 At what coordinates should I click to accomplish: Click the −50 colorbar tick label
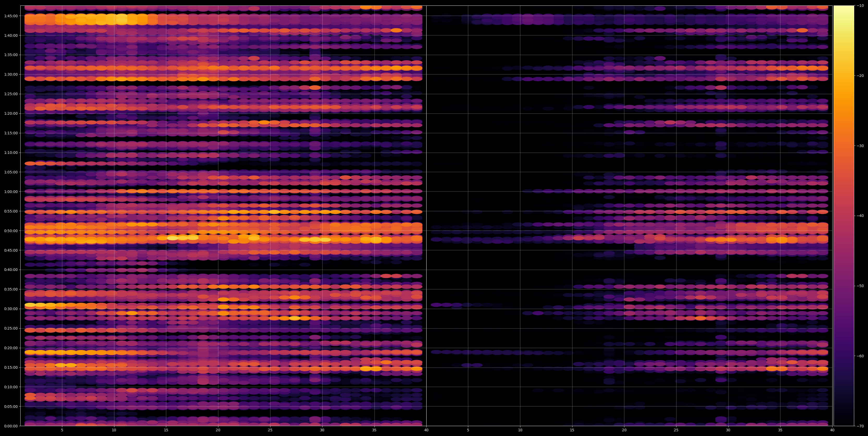860,286
